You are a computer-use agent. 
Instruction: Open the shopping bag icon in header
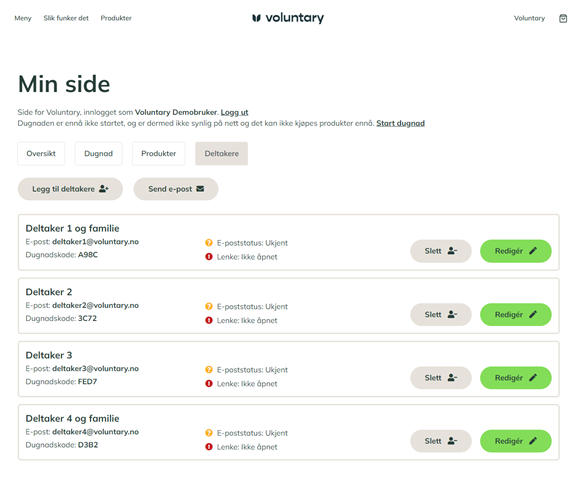(x=563, y=18)
